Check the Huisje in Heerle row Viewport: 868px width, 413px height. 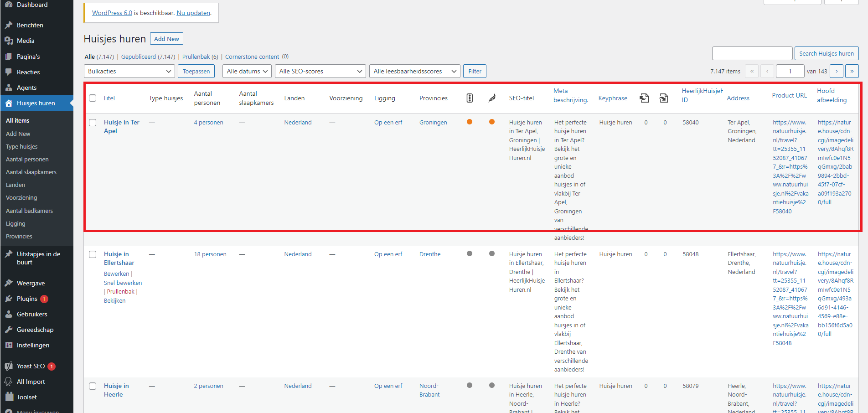(93, 386)
